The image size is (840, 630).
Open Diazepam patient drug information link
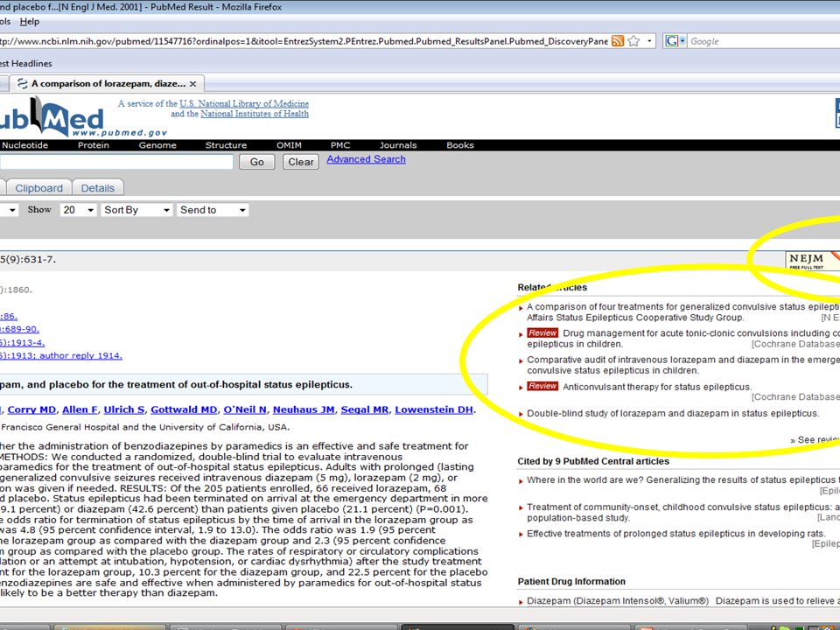click(x=618, y=601)
